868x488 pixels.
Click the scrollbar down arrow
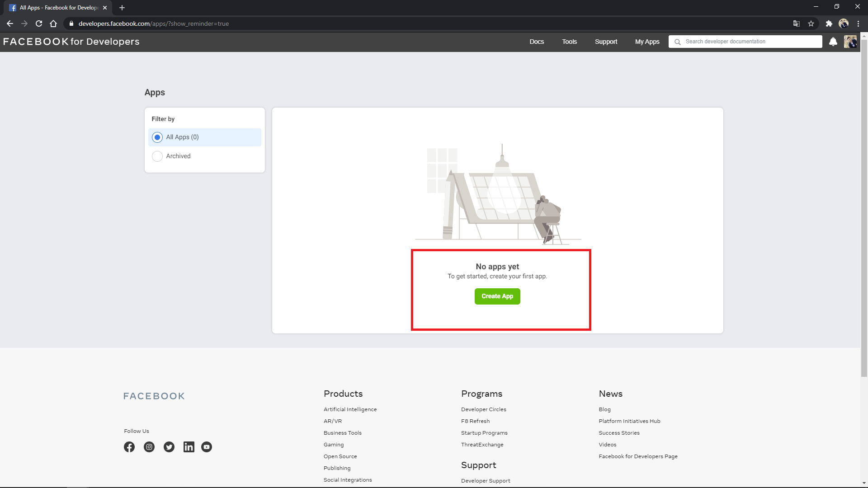click(864, 483)
